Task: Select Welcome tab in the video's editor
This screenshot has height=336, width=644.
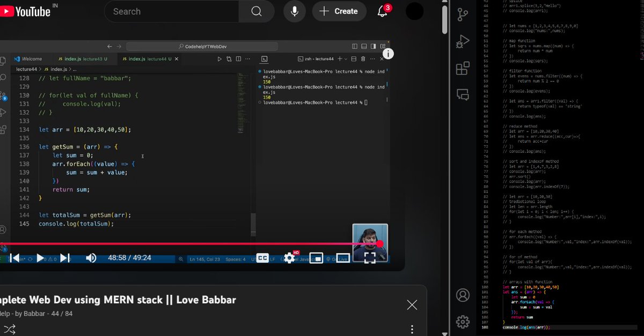Action: (28, 59)
